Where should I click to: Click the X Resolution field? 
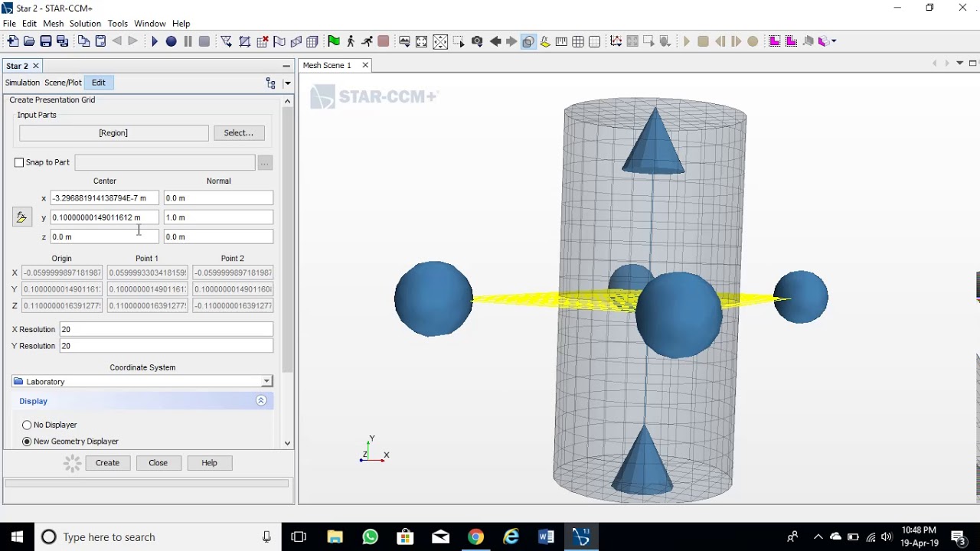[x=166, y=329]
